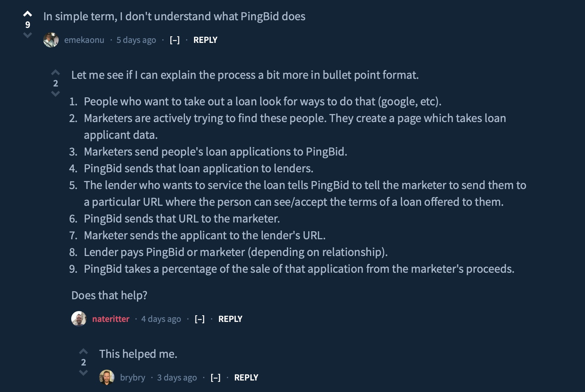
Task: Click brybry's profile avatar
Action: coord(107,377)
